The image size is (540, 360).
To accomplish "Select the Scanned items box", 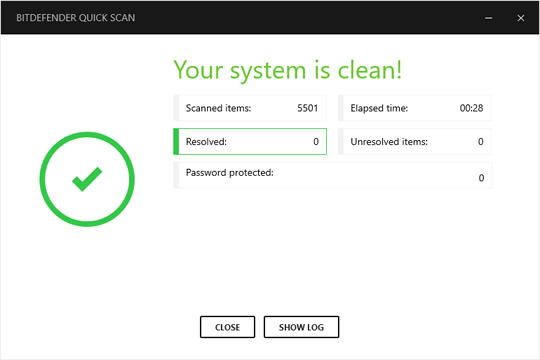I will (250, 108).
